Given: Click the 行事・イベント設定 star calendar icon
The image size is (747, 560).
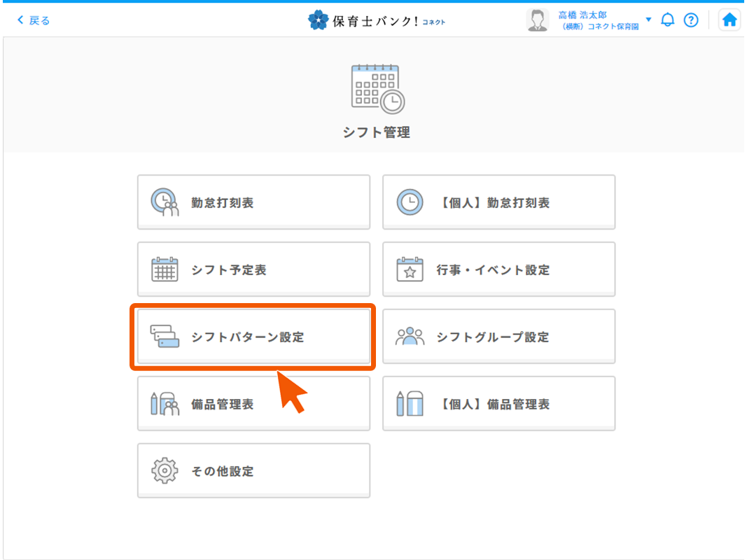Looking at the screenshot, I should (x=410, y=270).
